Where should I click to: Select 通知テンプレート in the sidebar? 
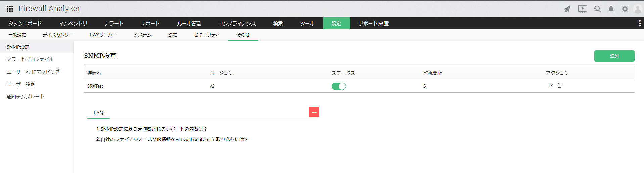click(x=26, y=97)
